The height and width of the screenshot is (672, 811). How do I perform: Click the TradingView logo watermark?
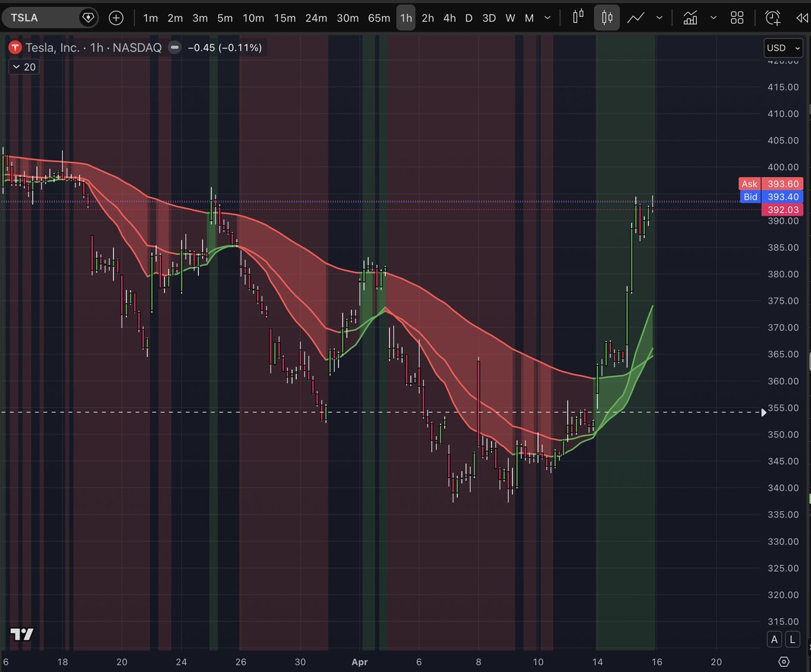[x=22, y=634]
